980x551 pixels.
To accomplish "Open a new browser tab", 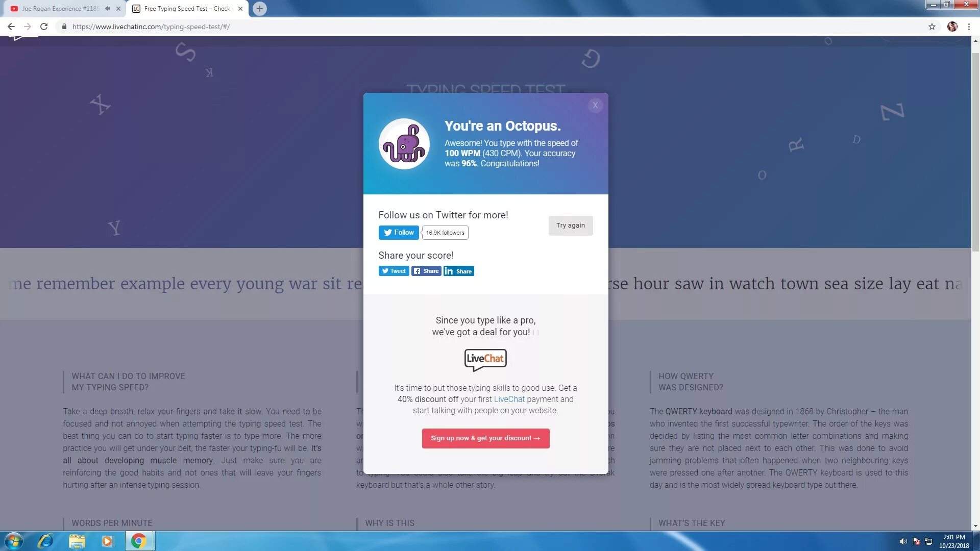I will (x=260, y=9).
